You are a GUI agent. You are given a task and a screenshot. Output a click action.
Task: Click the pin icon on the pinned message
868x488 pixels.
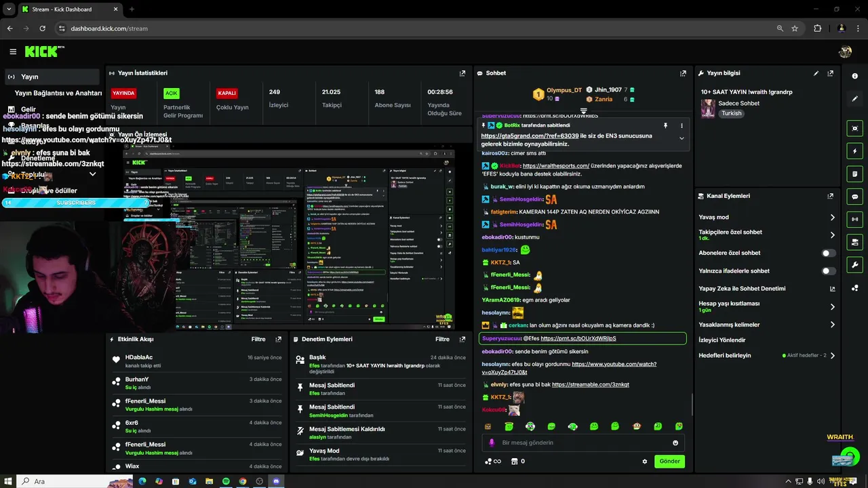pyautogui.click(x=665, y=125)
